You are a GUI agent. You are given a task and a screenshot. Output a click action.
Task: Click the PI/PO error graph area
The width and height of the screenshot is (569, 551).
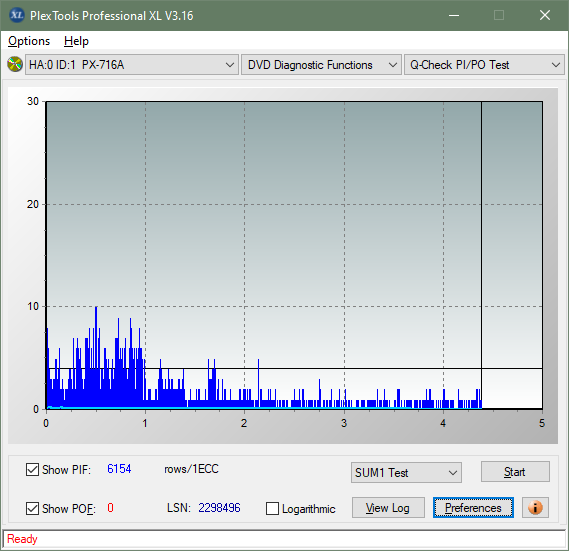tap(294, 255)
